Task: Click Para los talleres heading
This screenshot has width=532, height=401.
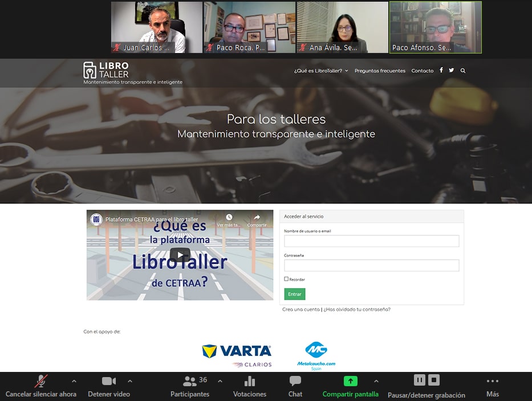Action: coord(276,119)
